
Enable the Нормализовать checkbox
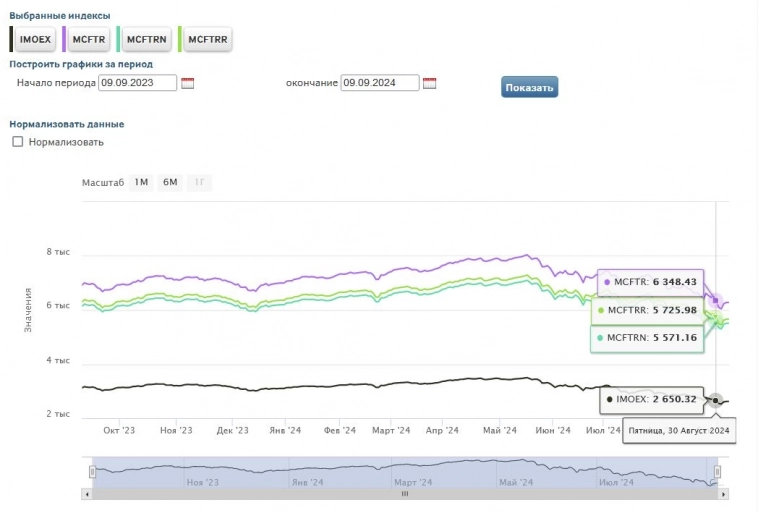17,142
